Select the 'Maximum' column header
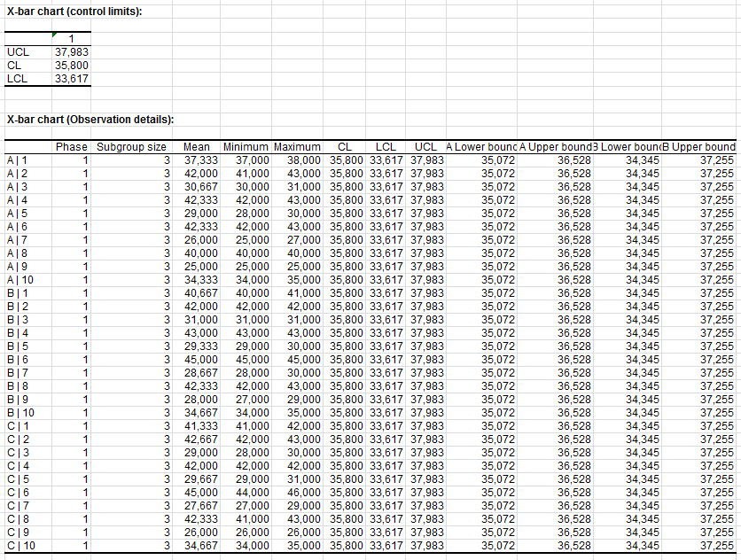Screen dimensions: 741x560 pyautogui.click(x=297, y=146)
